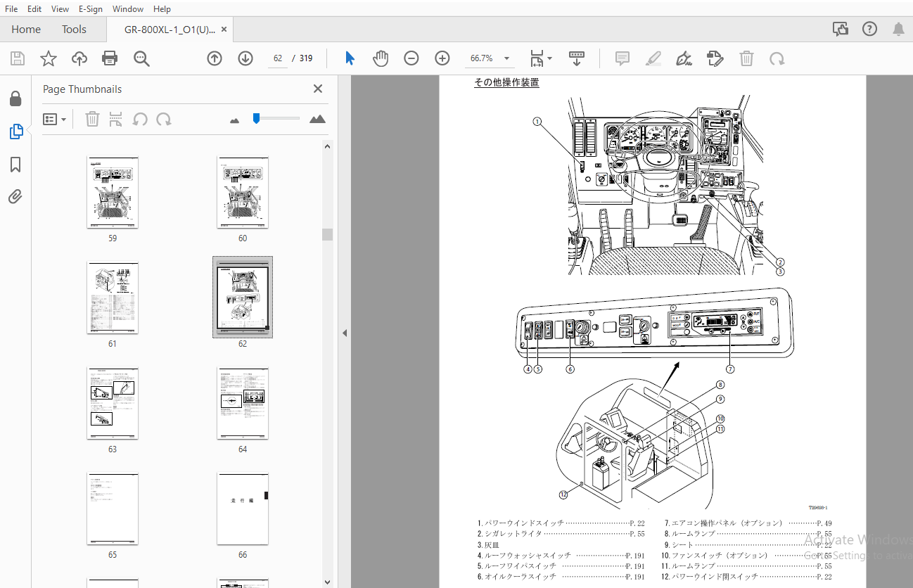Image resolution: width=913 pixels, height=588 pixels.
Task: Open the share review icon in top right
Action: [840, 29]
